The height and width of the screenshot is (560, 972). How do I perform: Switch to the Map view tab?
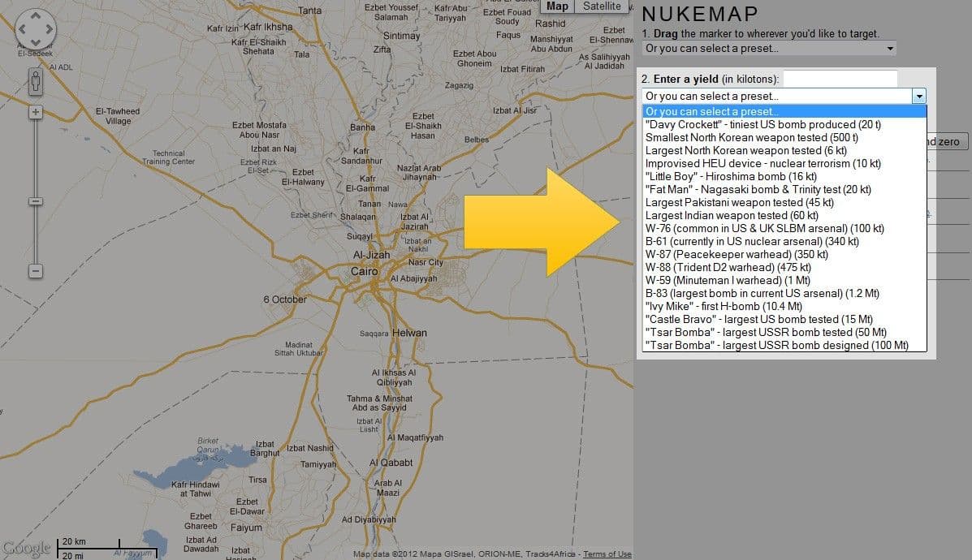[557, 6]
